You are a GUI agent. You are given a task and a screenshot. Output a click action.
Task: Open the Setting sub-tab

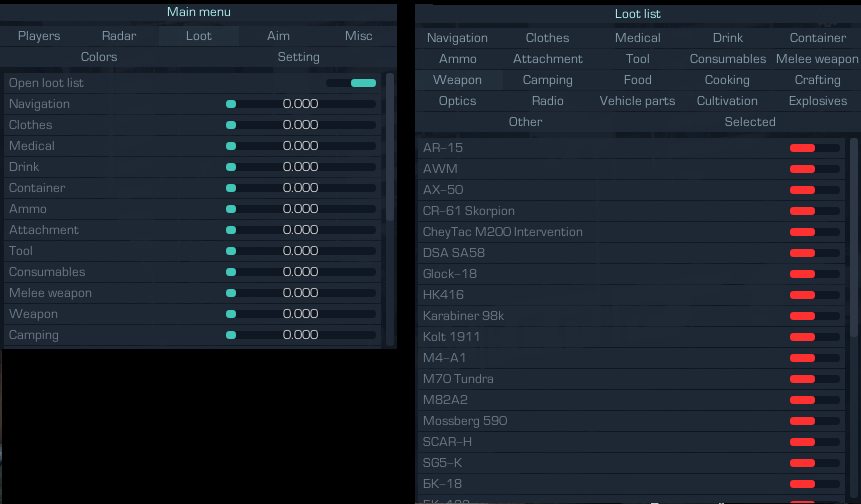pos(298,57)
